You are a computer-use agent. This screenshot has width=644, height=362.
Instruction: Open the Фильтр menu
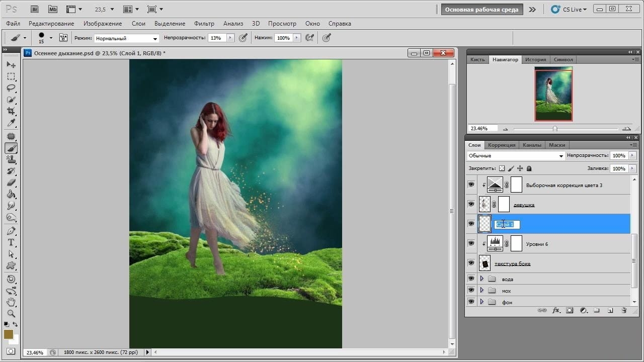[204, 24]
